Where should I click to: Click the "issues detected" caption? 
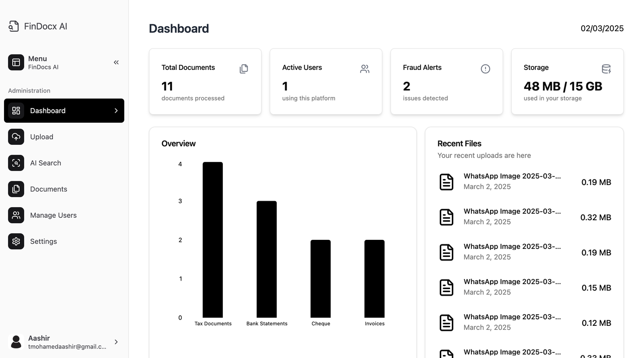pos(425,98)
